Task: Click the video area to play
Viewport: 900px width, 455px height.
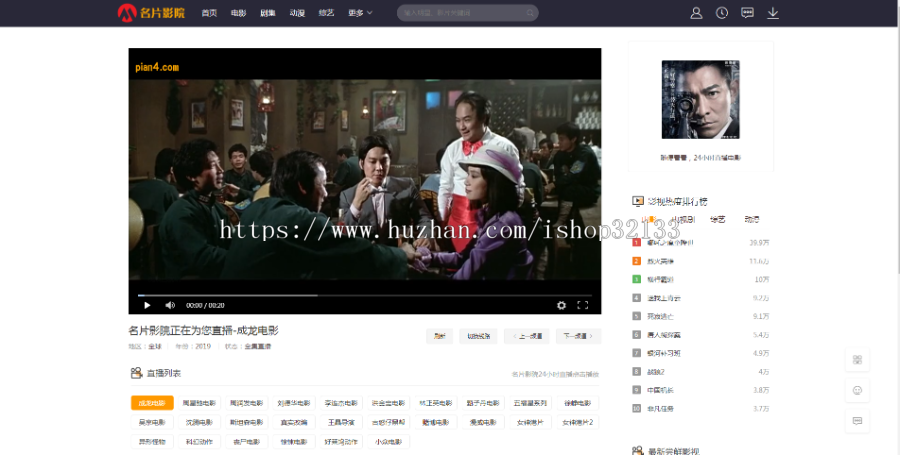Action: (x=364, y=179)
